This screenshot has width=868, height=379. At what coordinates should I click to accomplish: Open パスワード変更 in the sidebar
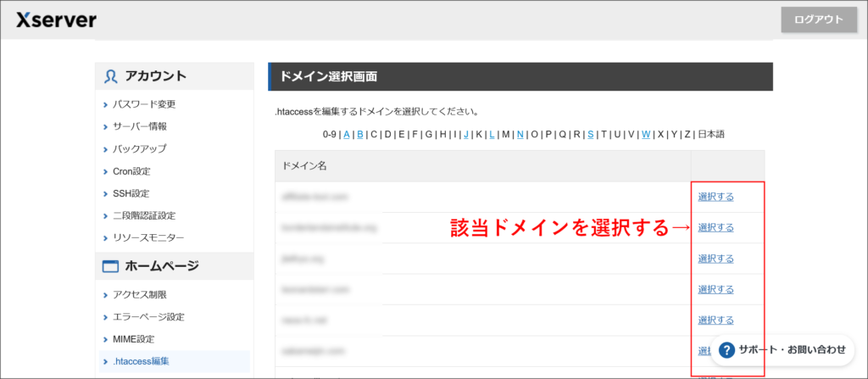tap(144, 104)
